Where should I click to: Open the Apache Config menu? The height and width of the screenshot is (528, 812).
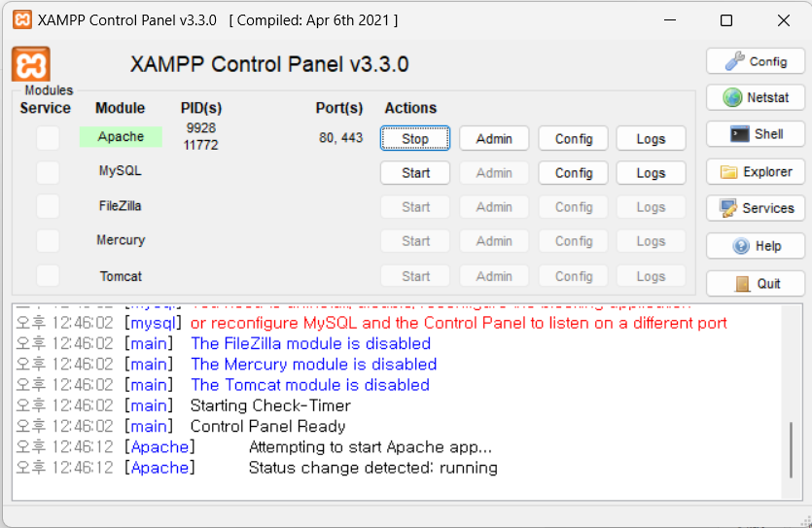tap(574, 138)
